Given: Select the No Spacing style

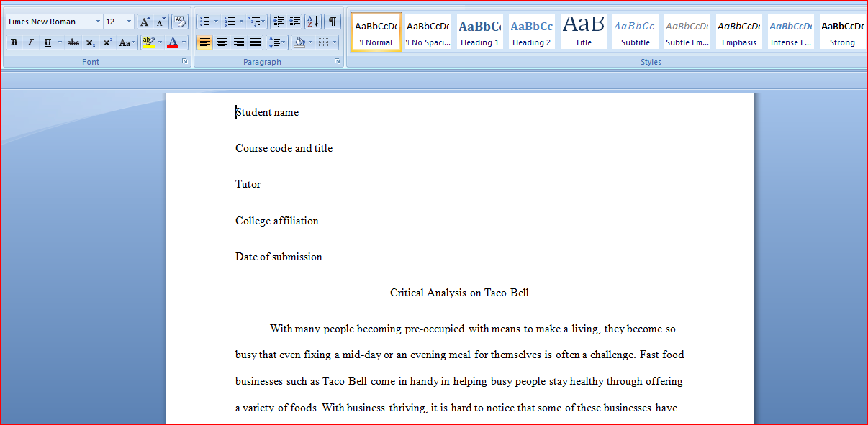Looking at the screenshot, I should [x=428, y=32].
